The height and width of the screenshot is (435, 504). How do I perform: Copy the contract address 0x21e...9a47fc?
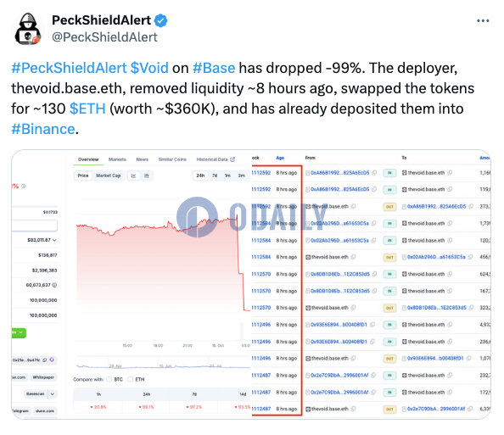(45, 360)
